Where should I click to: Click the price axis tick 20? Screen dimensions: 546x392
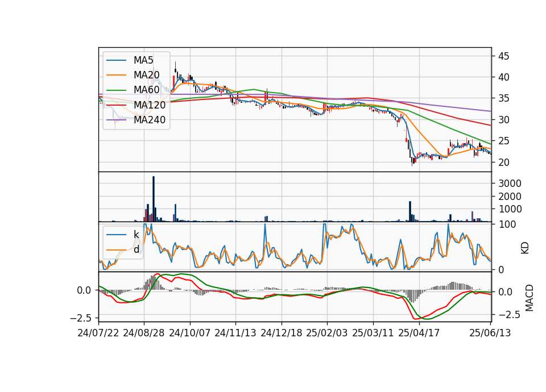coord(503,162)
